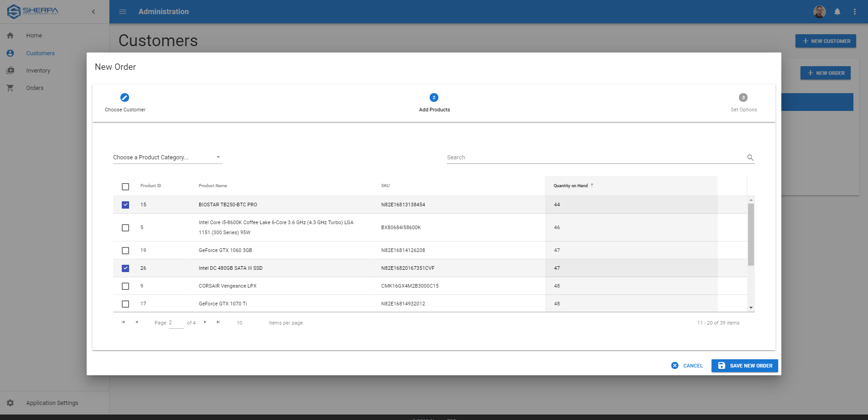Cancel the New Order dialog
This screenshot has height=420, width=868.
pyautogui.click(x=687, y=366)
